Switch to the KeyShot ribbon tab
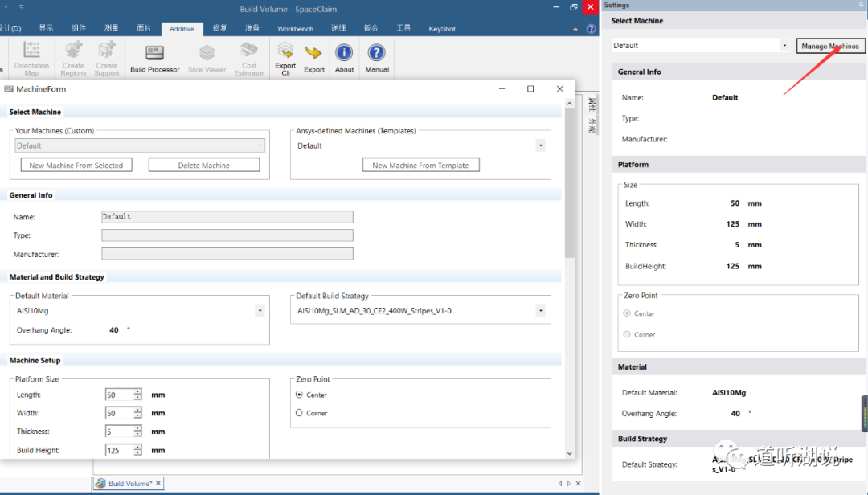Screen dimensions: 868x495 click(442, 29)
